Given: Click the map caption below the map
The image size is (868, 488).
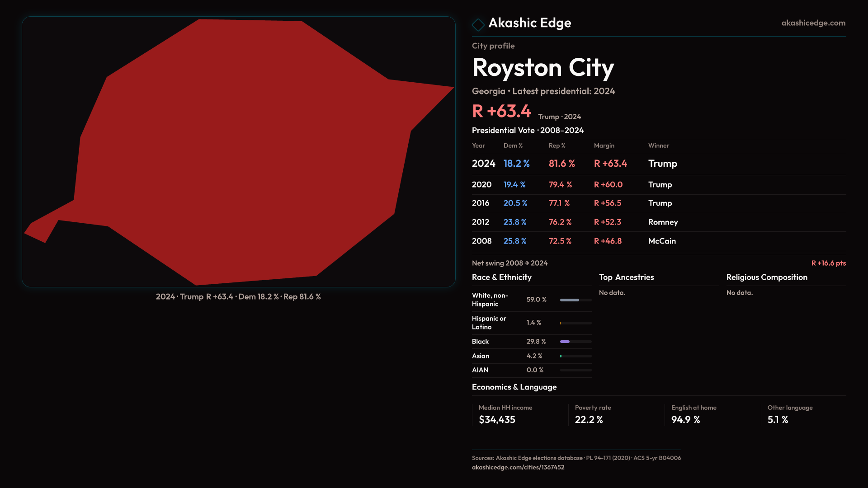Looking at the screenshot, I should [238, 297].
